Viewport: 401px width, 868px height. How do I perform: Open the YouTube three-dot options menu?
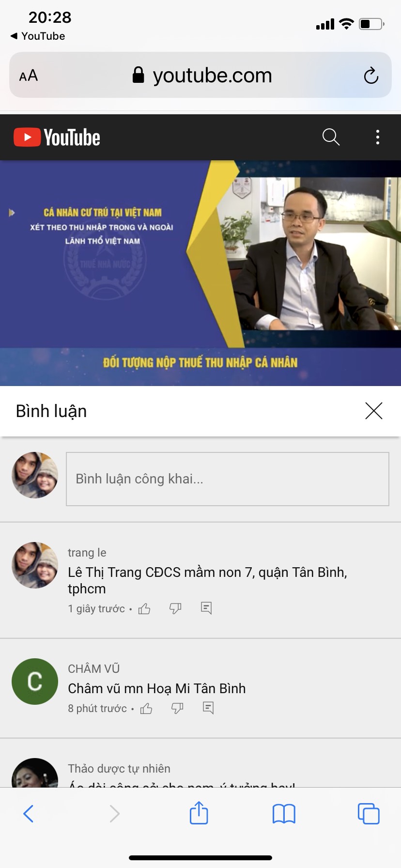click(x=378, y=137)
